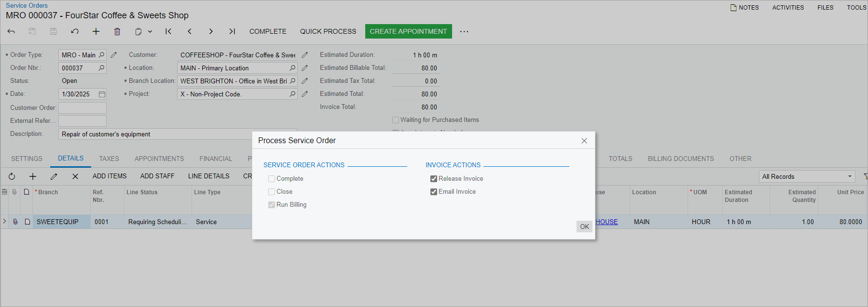Screen dimensions: 868x307
Task: Refresh the details grid
Action: [x=12, y=176]
